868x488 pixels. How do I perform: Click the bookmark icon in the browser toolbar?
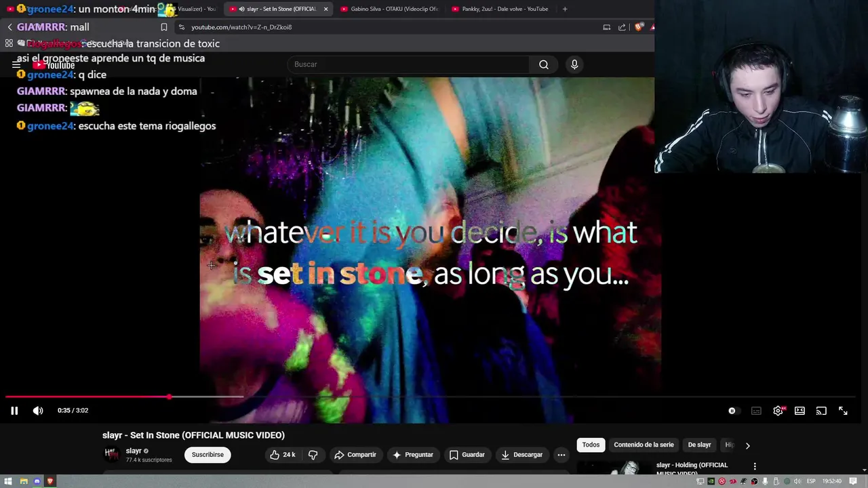coord(163,27)
